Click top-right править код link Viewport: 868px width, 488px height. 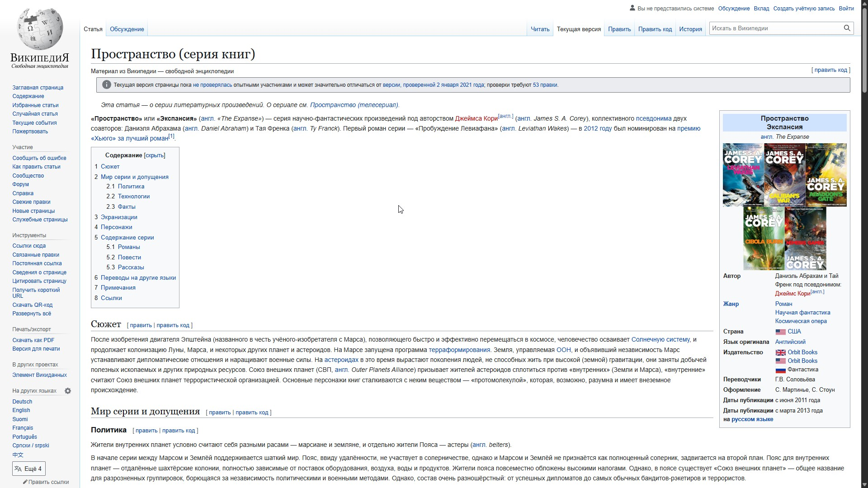830,70
